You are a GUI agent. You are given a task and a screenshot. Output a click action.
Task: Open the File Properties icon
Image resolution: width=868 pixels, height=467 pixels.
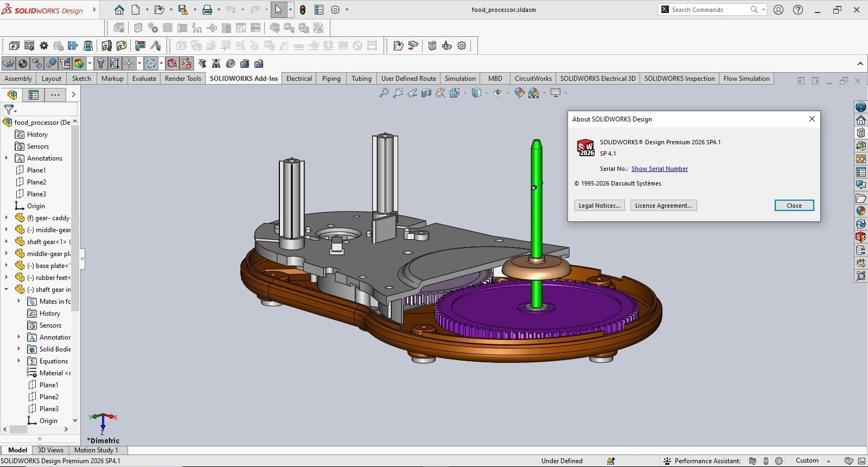pyautogui.click(x=319, y=10)
